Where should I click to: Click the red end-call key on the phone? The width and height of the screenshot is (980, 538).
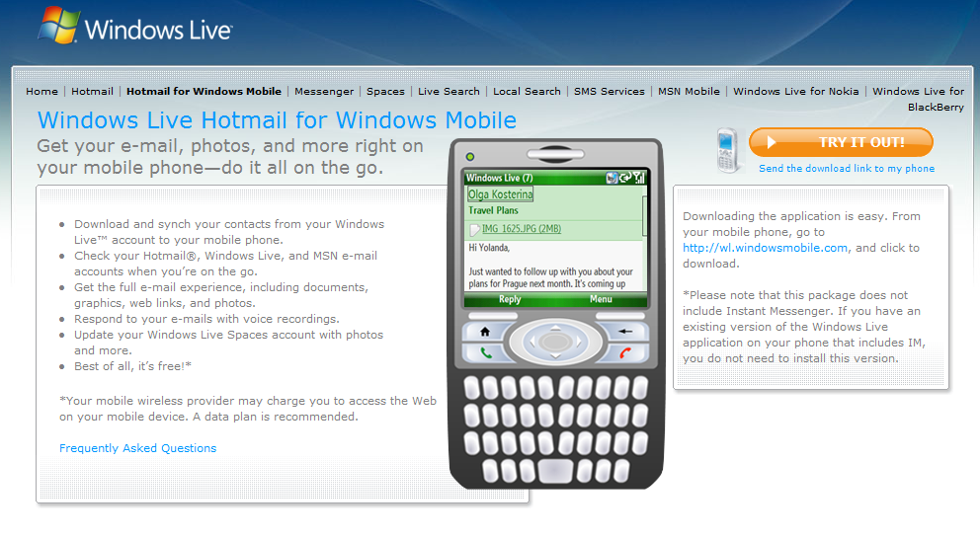click(625, 353)
